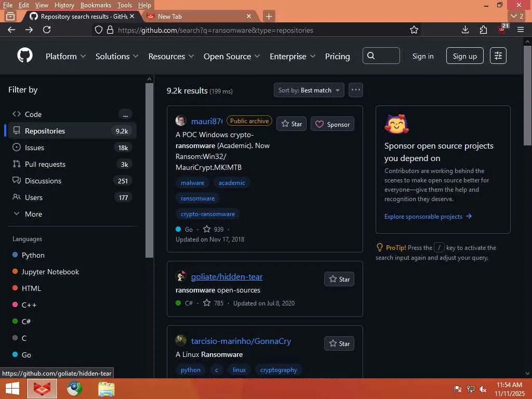The width and height of the screenshot is (532, 399).
Task: Open File Explorer from the taskbar
Action: tap(107, 389)
